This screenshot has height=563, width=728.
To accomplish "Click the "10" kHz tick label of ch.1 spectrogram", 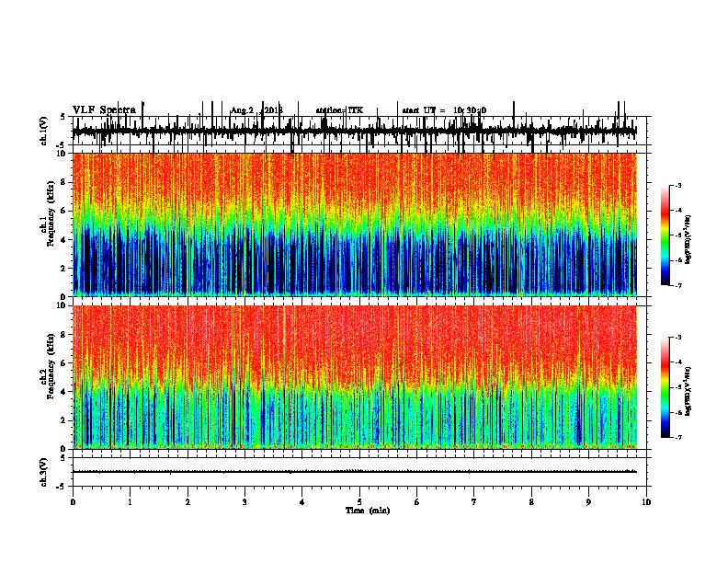I will coord(63,154).
